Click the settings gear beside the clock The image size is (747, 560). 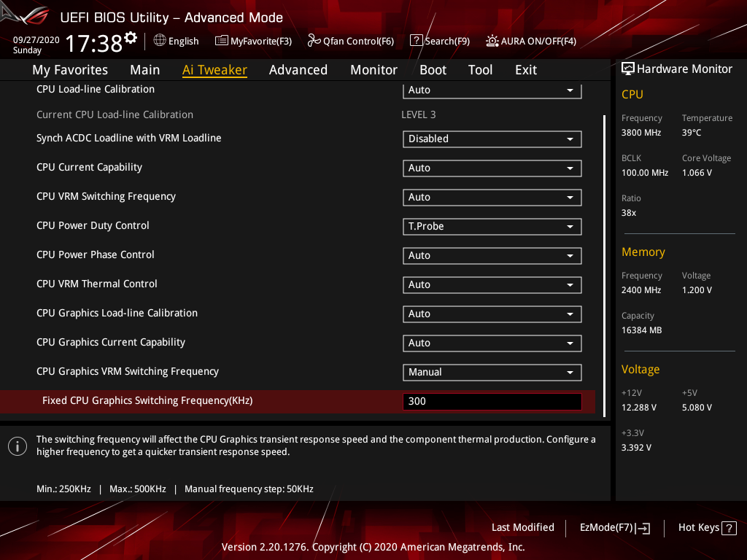(131, 38)
